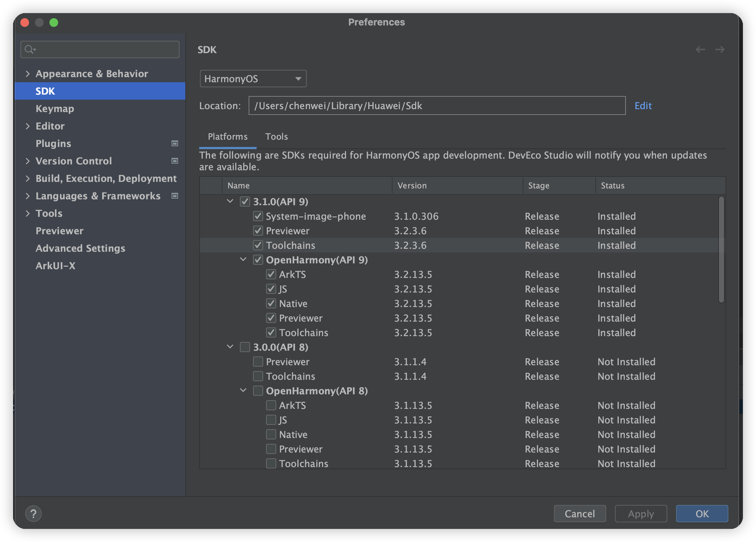This screenshot has width=756, height=542.
Task: Check OpenHarmony(API 8) checkbox
Action: point(258,391)
